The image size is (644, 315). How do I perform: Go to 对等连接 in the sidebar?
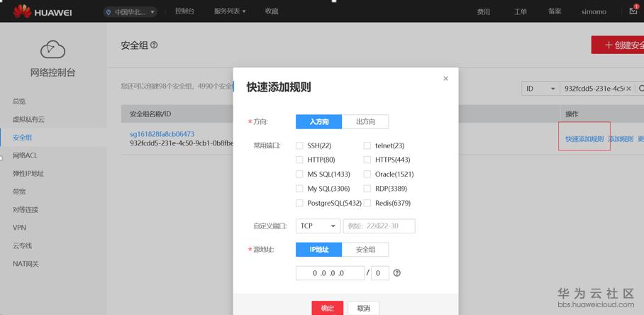[26, 210]
